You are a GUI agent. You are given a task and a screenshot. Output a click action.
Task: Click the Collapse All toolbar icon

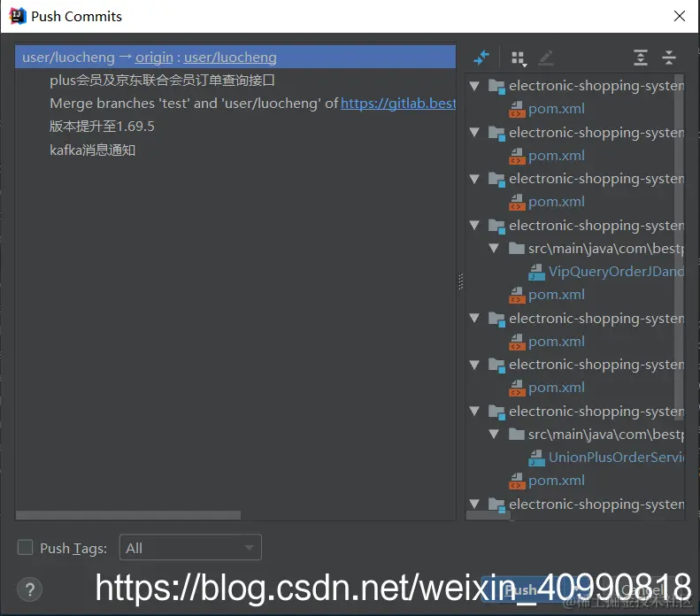point(669,58)
